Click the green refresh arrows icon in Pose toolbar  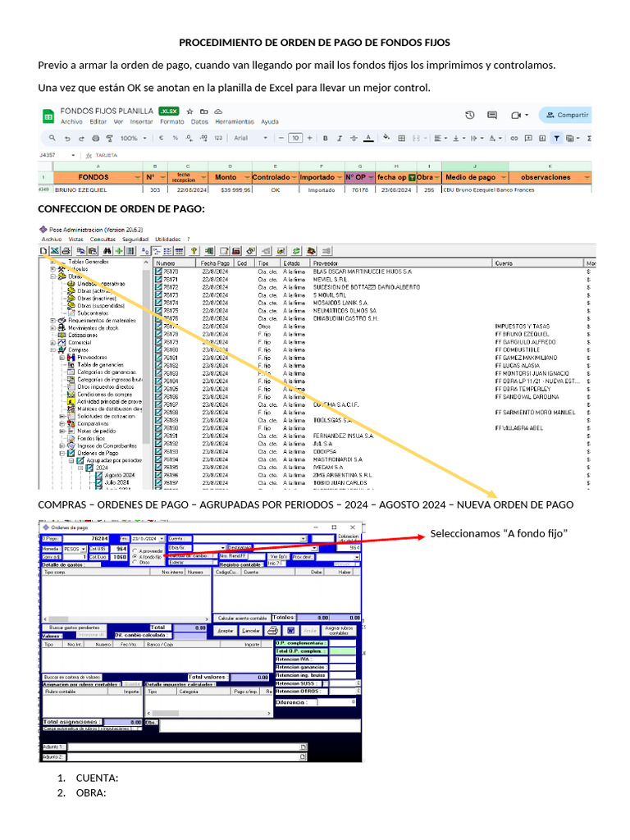tap(295, 251)
